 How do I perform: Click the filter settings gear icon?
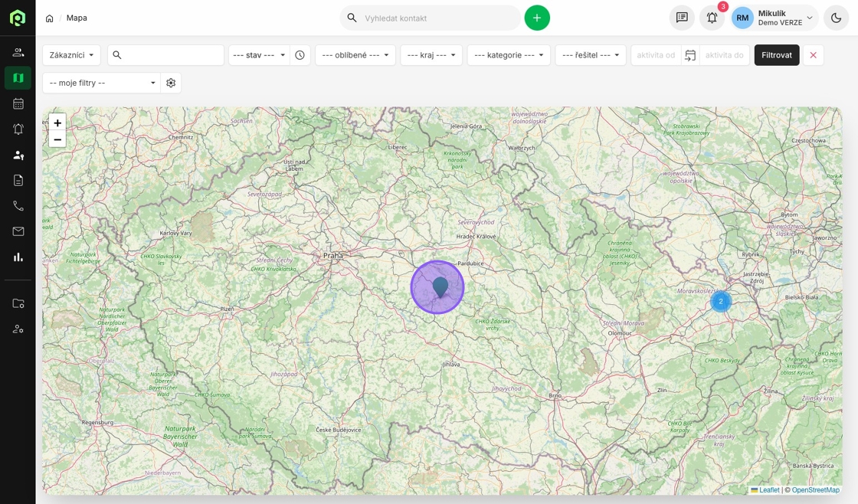(171, 83)
